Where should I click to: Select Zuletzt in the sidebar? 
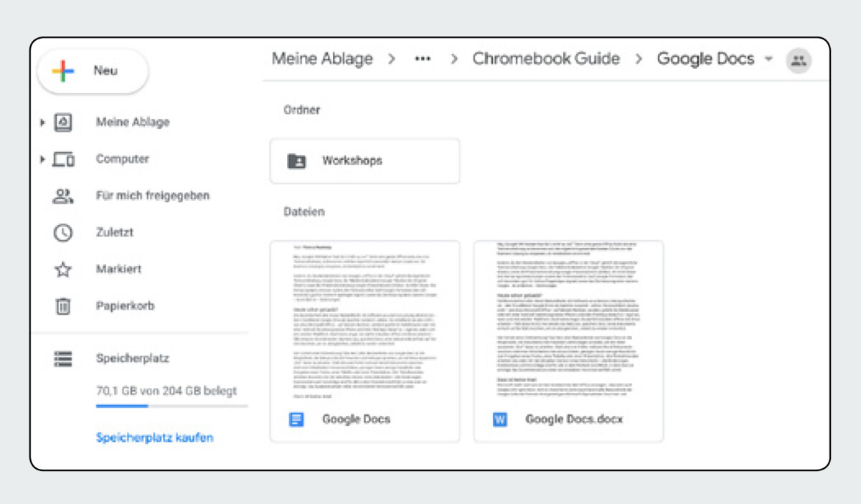coord(115,233)
